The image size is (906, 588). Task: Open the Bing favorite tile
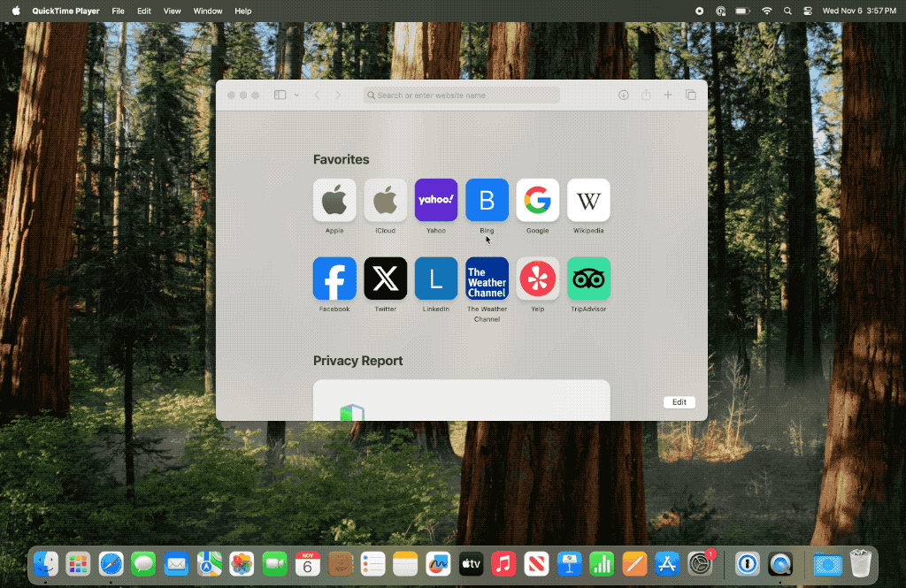pyautogui.click(x=488, y=200)
